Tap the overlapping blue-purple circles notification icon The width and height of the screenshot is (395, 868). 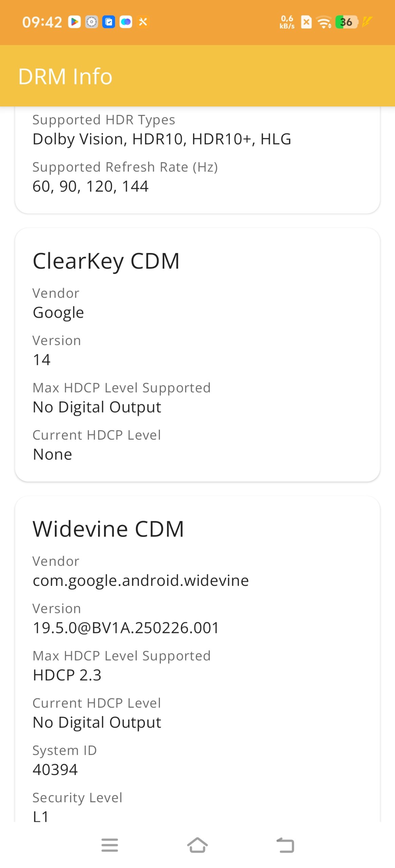(x=126, y=22)
